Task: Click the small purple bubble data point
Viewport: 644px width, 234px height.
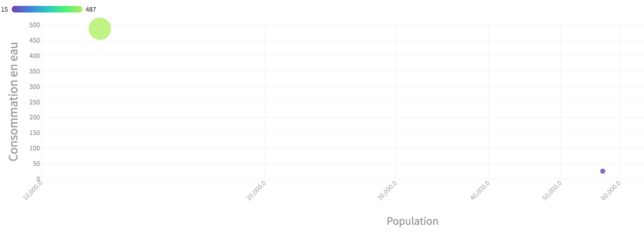Action: coord(602,171)
